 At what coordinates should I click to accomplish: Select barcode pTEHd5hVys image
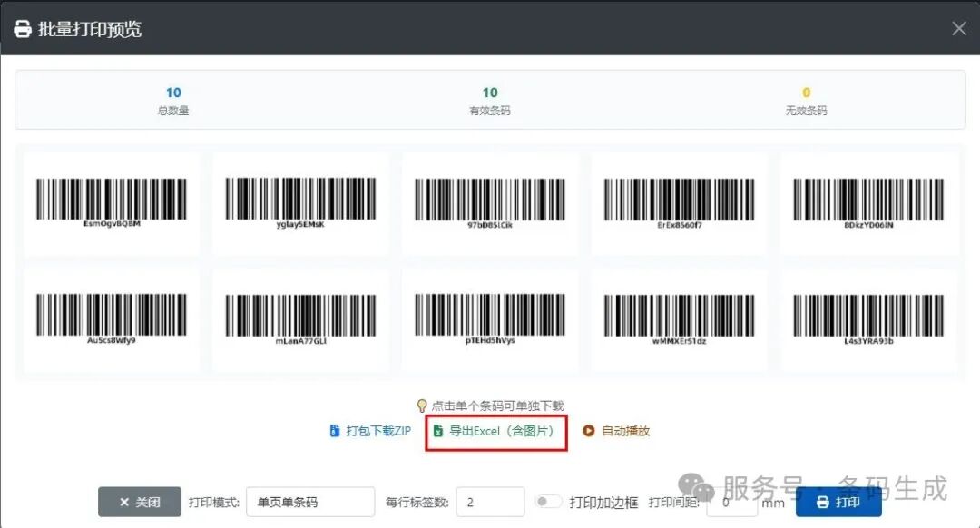490,320
